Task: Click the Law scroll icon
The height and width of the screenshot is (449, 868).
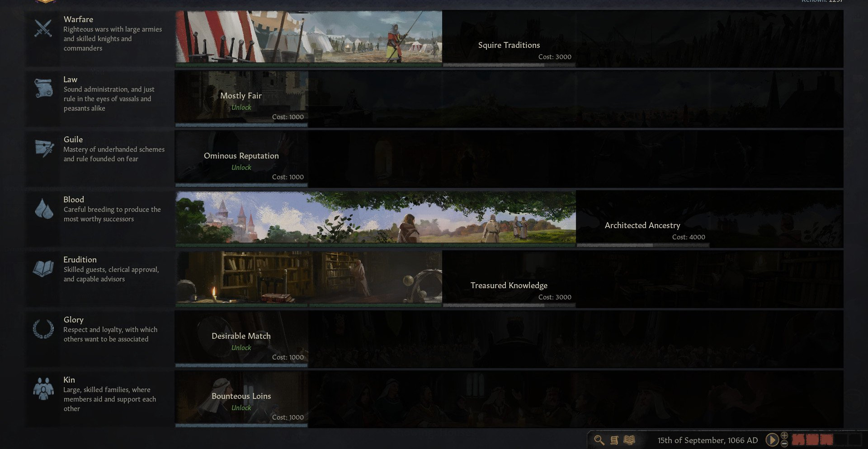Action: pyautogui.click(x=43, y=88)
